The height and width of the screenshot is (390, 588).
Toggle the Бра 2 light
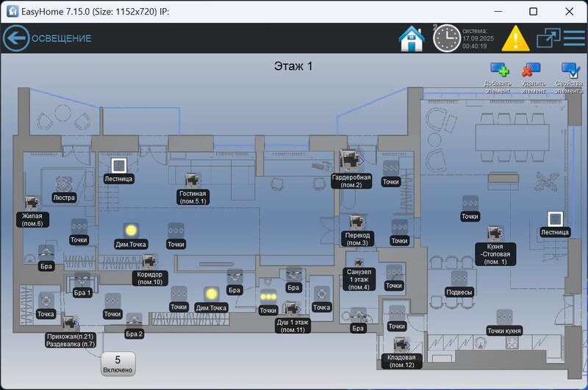point(134,320)
